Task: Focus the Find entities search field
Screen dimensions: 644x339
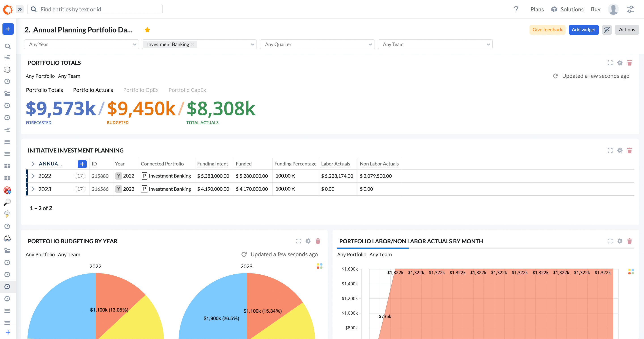Action: 95,9
